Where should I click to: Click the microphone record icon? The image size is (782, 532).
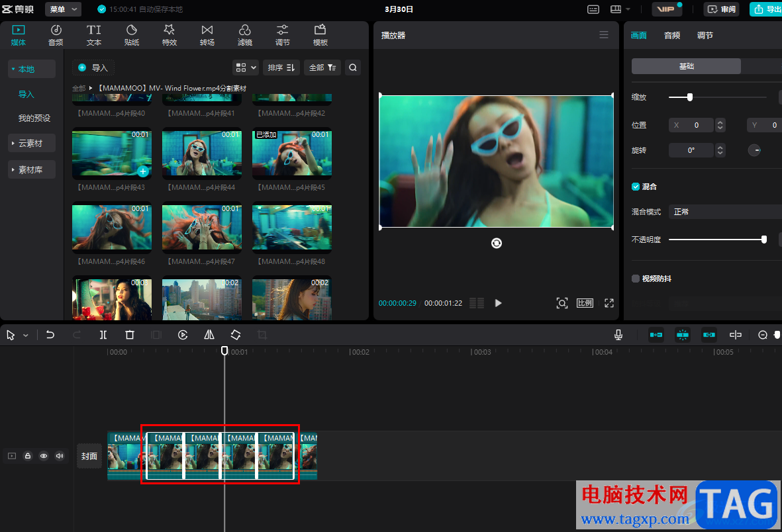tap(618, 335)
